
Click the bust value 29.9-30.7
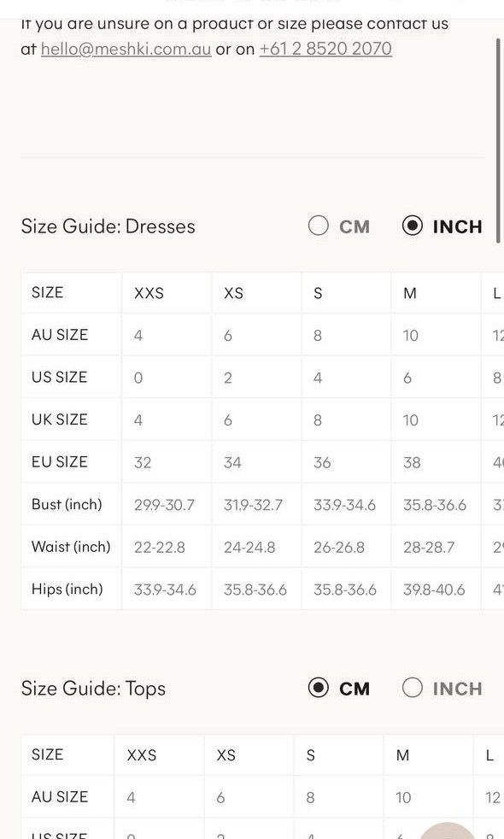click(164, 505)
